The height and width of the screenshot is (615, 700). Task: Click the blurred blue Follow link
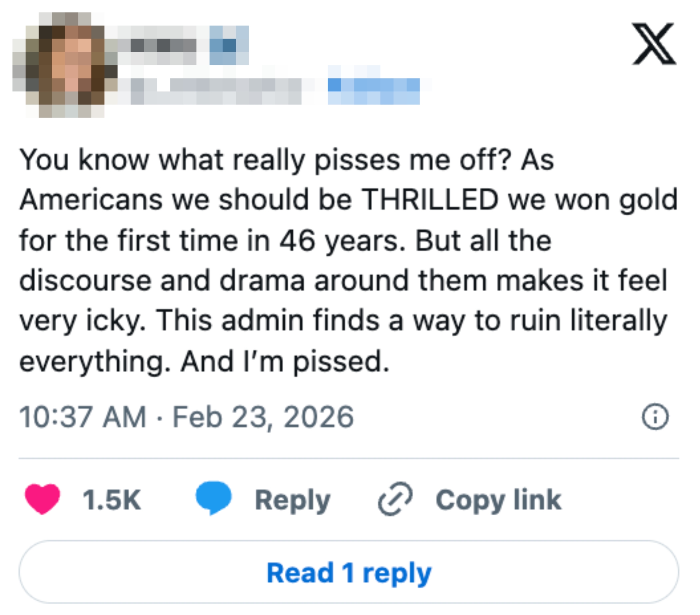(x=373, y=91)
